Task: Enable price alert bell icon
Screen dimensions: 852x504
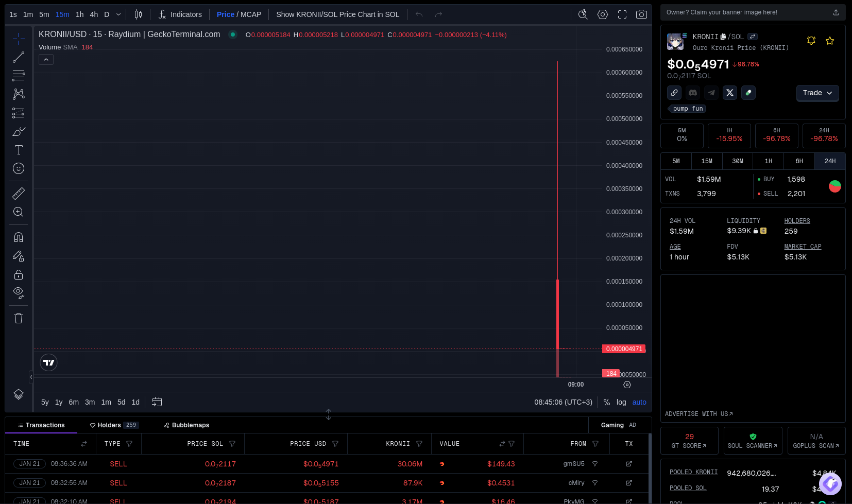Action: tap(811, 41)
